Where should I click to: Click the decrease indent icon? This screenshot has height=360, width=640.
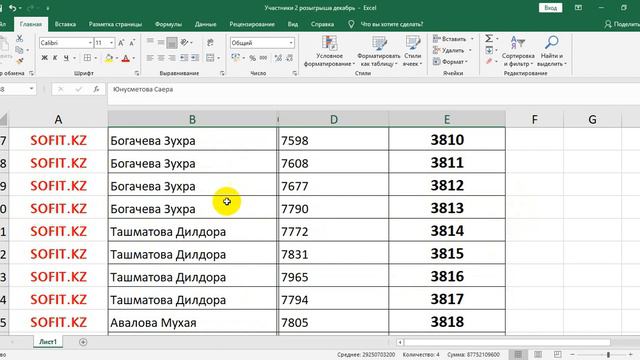tap(184, 58)
